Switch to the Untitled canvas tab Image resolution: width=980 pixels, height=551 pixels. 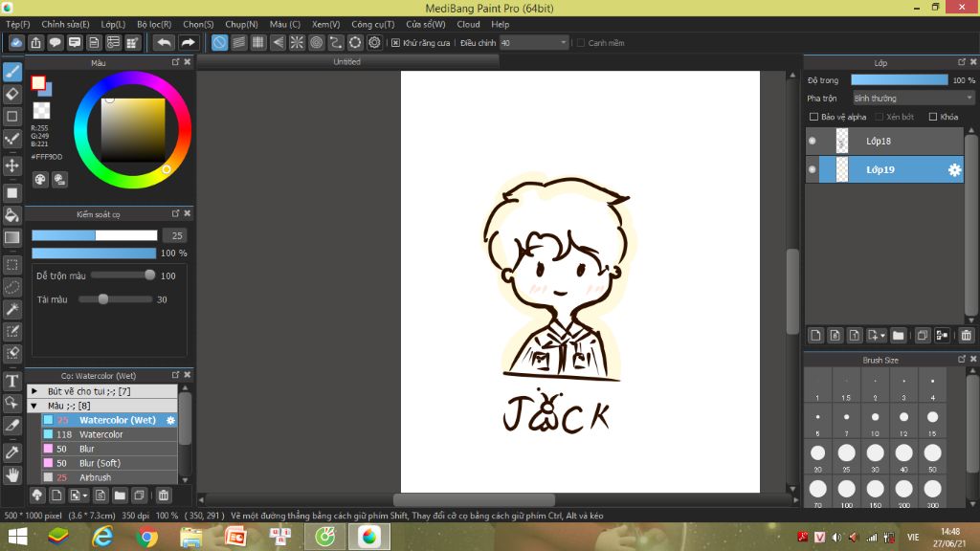(346, 62)
